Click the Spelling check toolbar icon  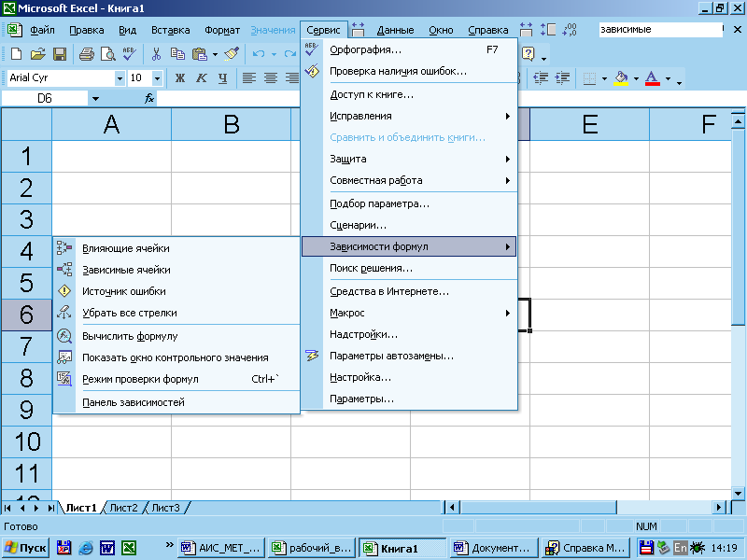point(129,54)
